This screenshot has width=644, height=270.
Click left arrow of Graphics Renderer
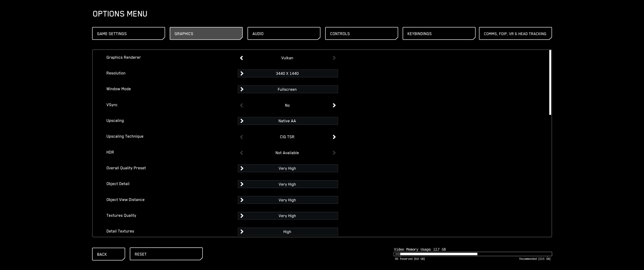point(241,58)
